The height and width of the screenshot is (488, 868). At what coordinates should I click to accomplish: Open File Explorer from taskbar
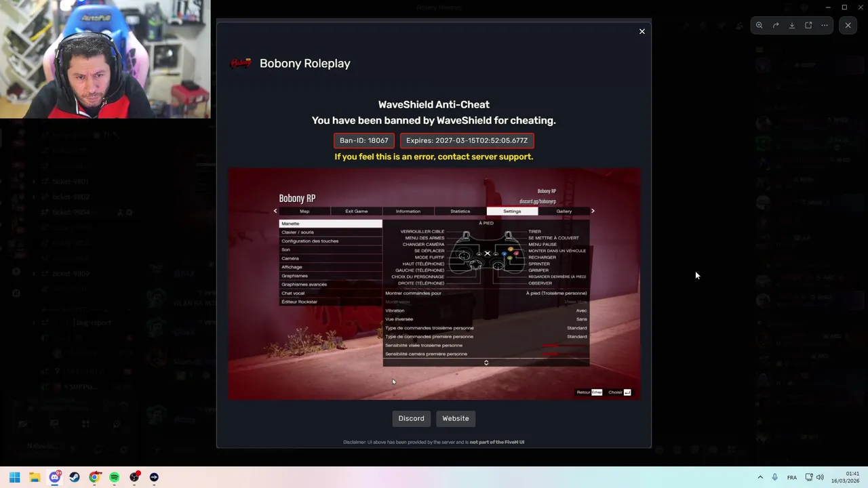pyautogui.click(x=35, y=477)
